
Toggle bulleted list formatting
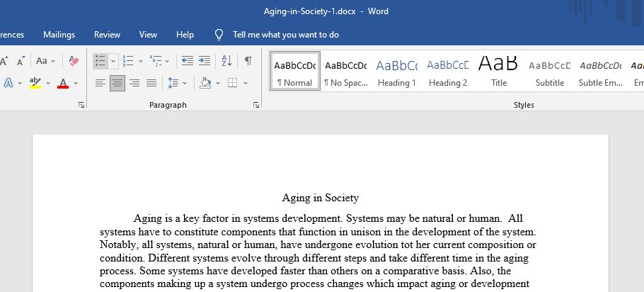pyautogui.click(x=100, y=61)
